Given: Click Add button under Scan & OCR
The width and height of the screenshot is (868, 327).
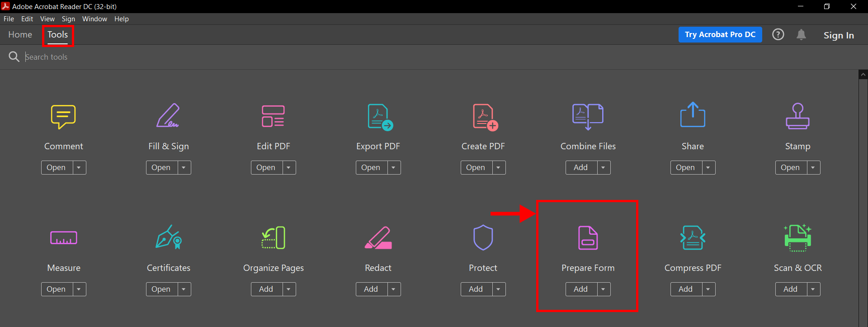Looking at the screenshot, I should click(x=791, y=289).
